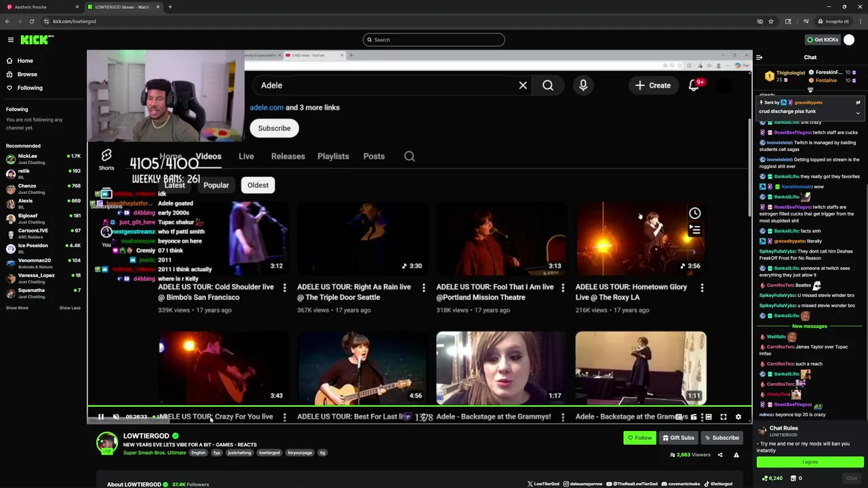
Task: Select the Oldest sort chip
Action: pos(258,185)
